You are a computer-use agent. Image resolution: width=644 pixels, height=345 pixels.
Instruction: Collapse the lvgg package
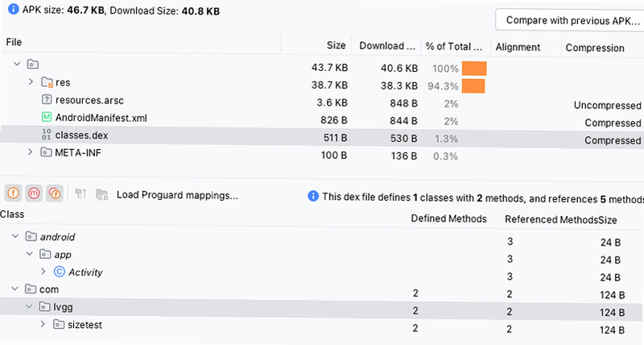29,307
